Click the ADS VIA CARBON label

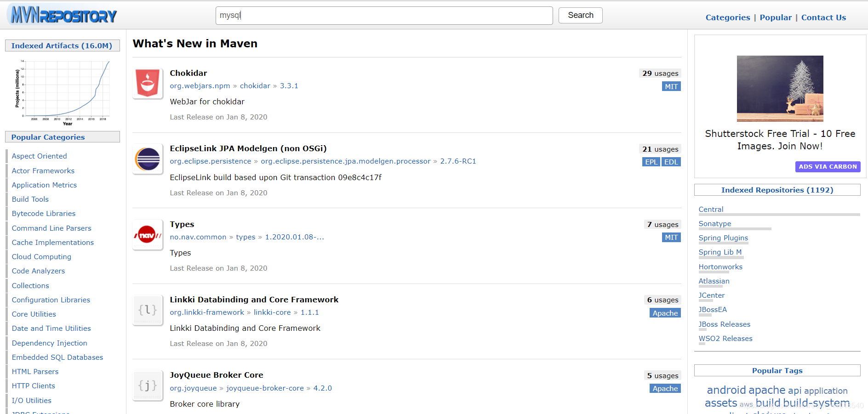coord(828,167)
